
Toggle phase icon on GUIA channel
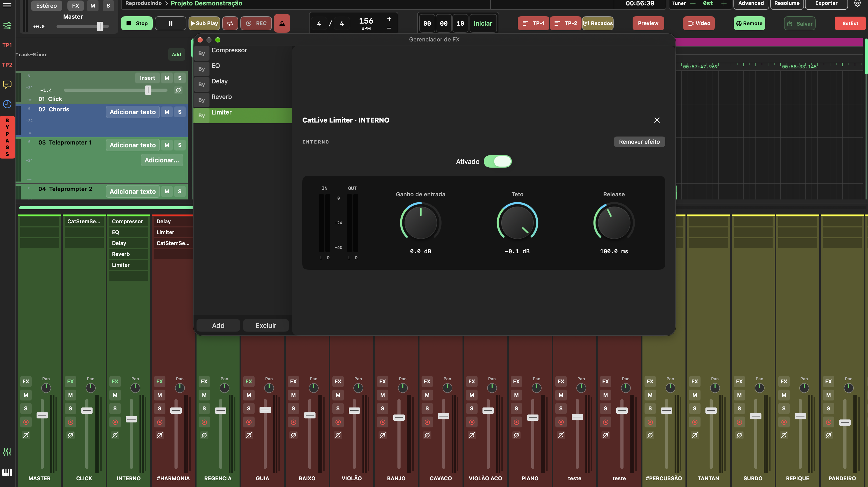tap(249, 435)
